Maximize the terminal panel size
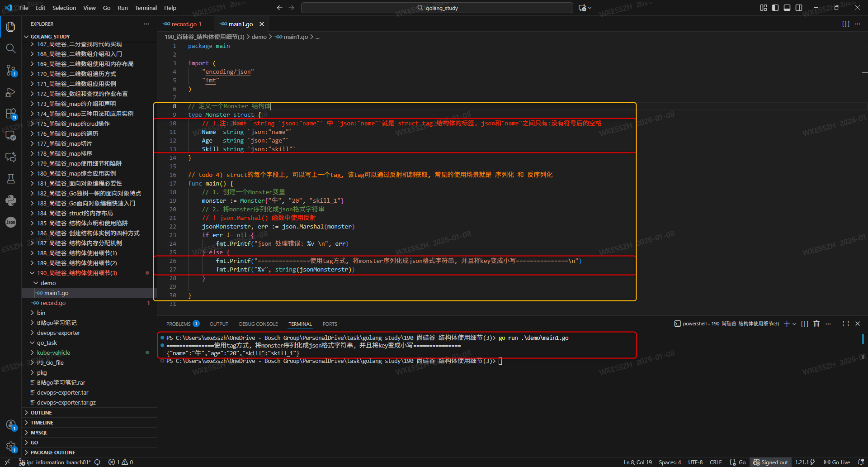868x467 pixels. pyautogui.click(x=846, y=324)
